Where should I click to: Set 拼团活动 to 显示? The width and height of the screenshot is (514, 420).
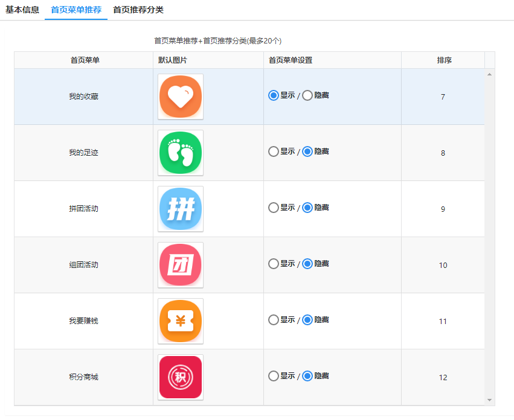click(274, 208)
